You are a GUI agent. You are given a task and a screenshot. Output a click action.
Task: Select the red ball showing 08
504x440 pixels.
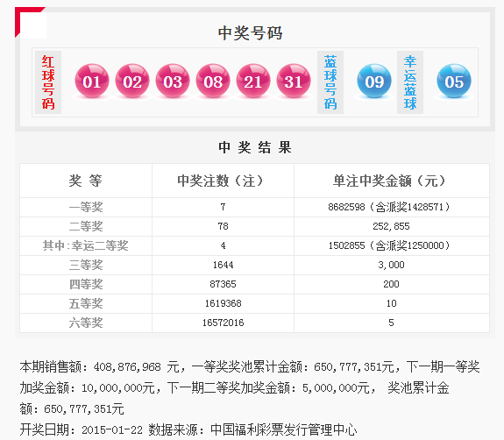[x=213, y=81]
